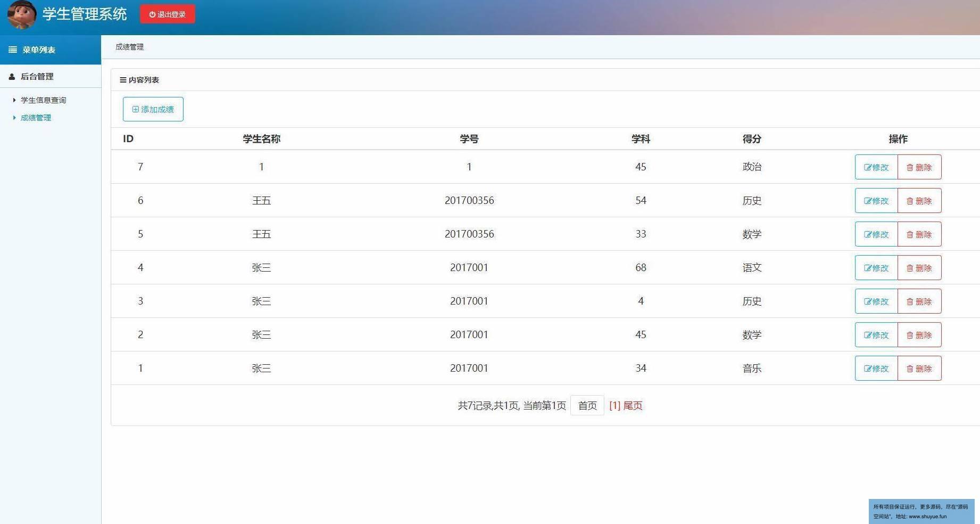Click the 成绩管理 breadcrumb
The image size is (980, 524).
(x=130, y=47)
